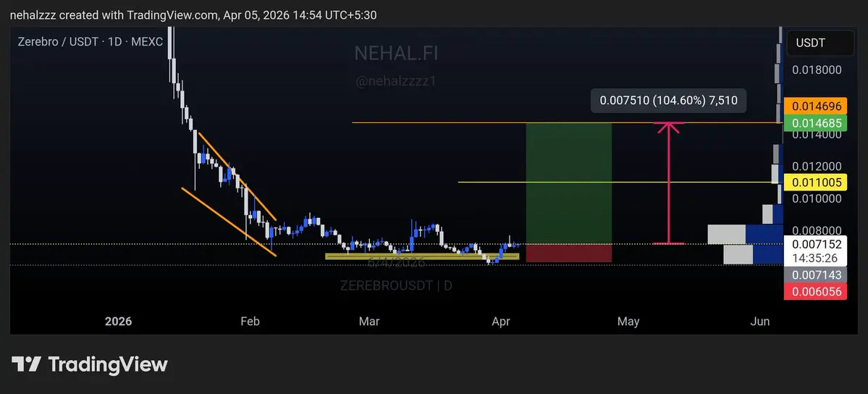Viewport: 868px width, 394px height.
Task: Click the Feb label on the time axis
Action: coord(250,322)
